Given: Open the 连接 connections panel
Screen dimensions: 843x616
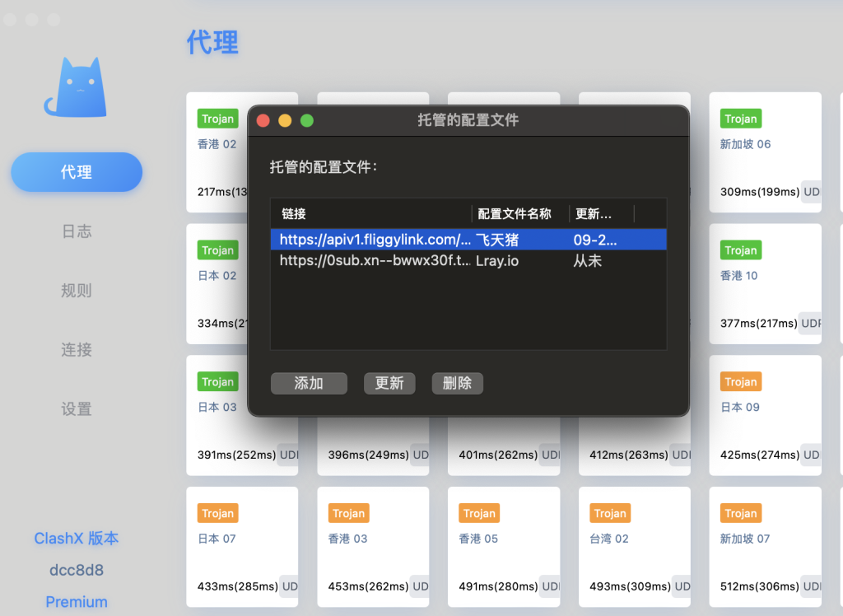Looking at the screenshot, I should pyautogui.click(x=76, y=350).
